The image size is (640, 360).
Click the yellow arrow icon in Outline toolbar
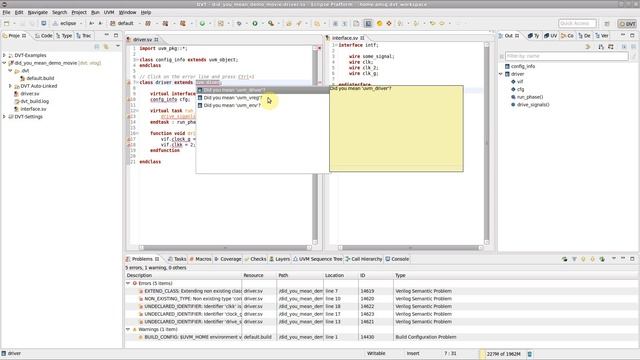coord(588,47)
